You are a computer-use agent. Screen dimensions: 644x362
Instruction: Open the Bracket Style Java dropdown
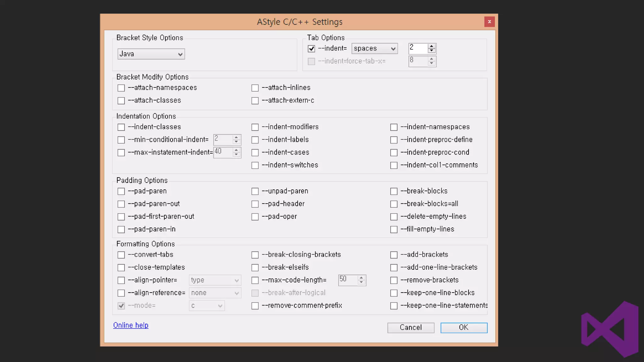point(151,54)
